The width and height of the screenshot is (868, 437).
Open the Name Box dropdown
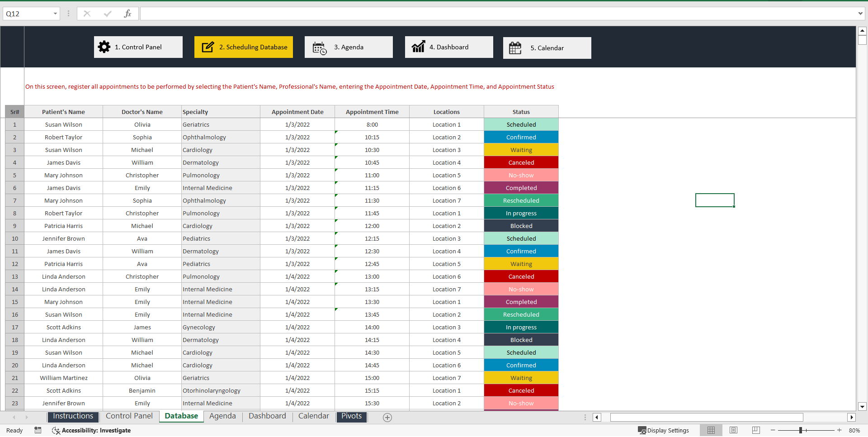point(55,13)
